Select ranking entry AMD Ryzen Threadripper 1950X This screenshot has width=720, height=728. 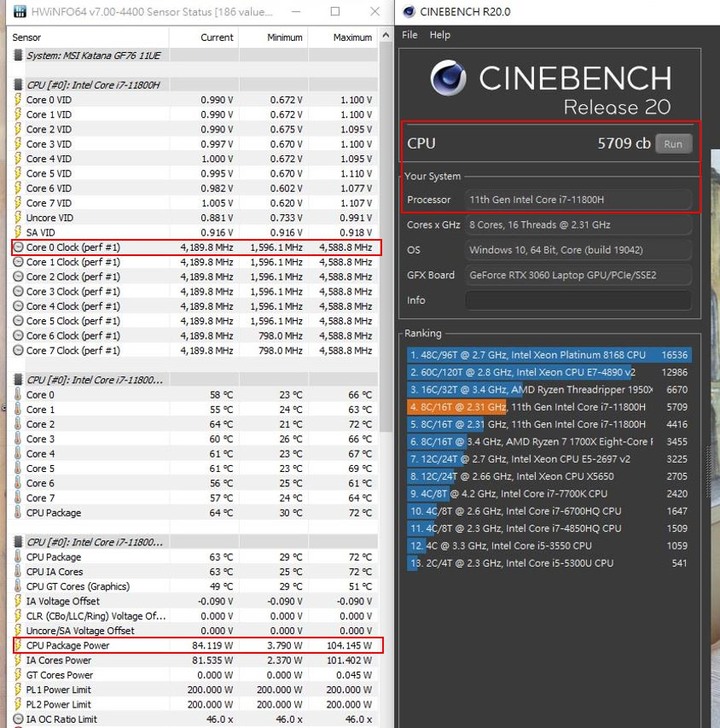549,390
